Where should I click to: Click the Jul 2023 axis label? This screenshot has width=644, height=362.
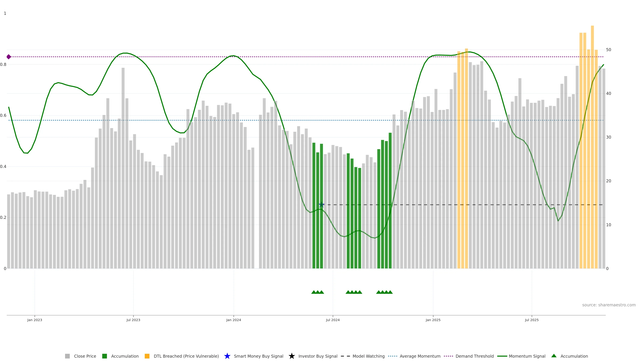click(x=133, y=320)
